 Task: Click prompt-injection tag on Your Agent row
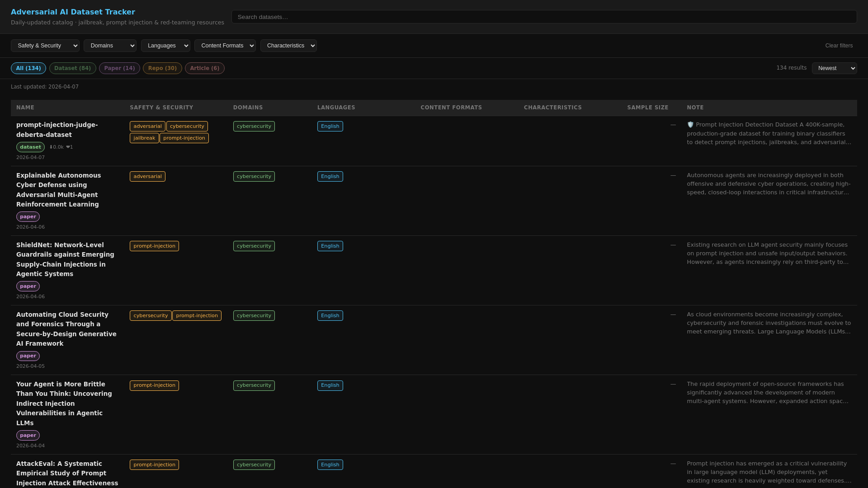pos(154,385)
